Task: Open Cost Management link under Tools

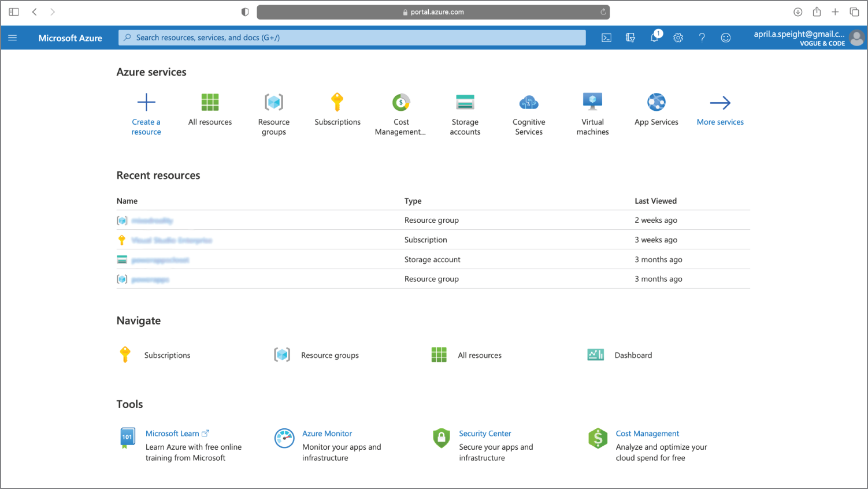Action: tap(647, 434)
